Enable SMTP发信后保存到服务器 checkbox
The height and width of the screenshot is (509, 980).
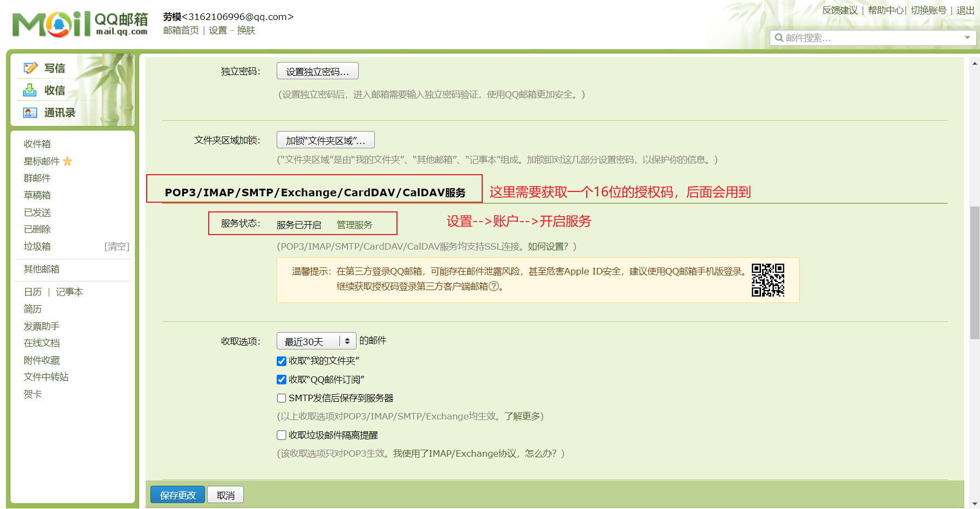(x=282, y=398)
